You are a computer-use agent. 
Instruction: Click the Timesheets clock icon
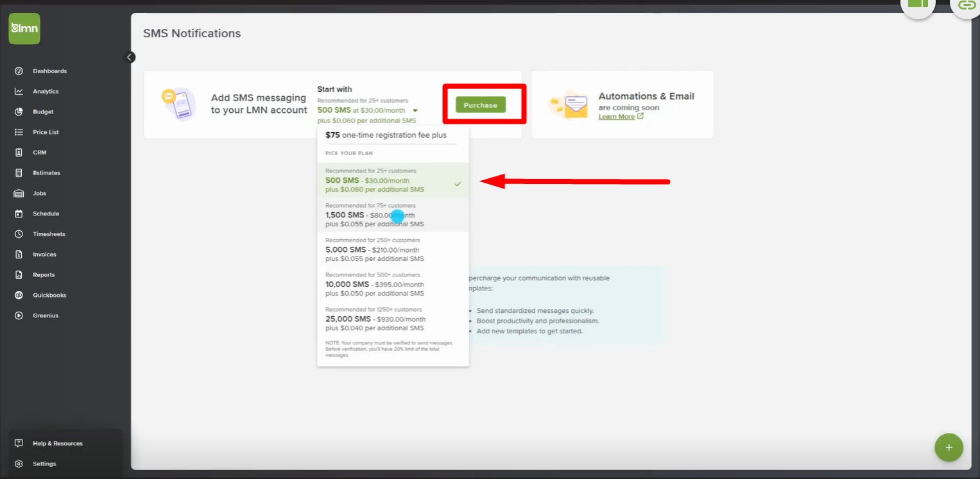click(x=19, y=234)
